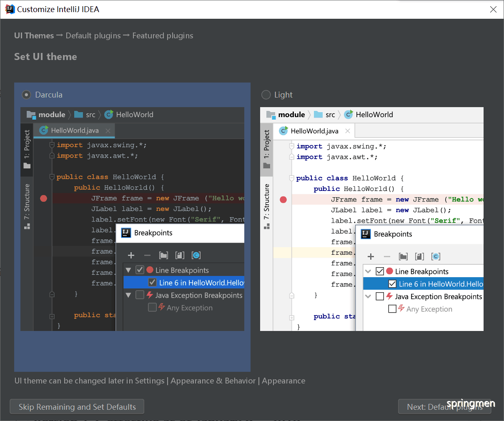Image resolution: width=504 pixels, height=421 pixels.
Task: Select the Light theme radio button
Action: pyautogui.click(x=266, y=95)
